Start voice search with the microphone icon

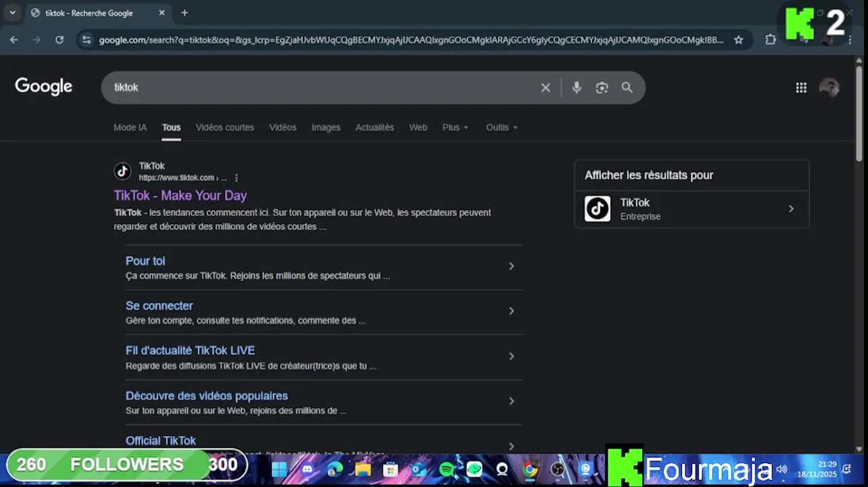(x=577, y=87)
